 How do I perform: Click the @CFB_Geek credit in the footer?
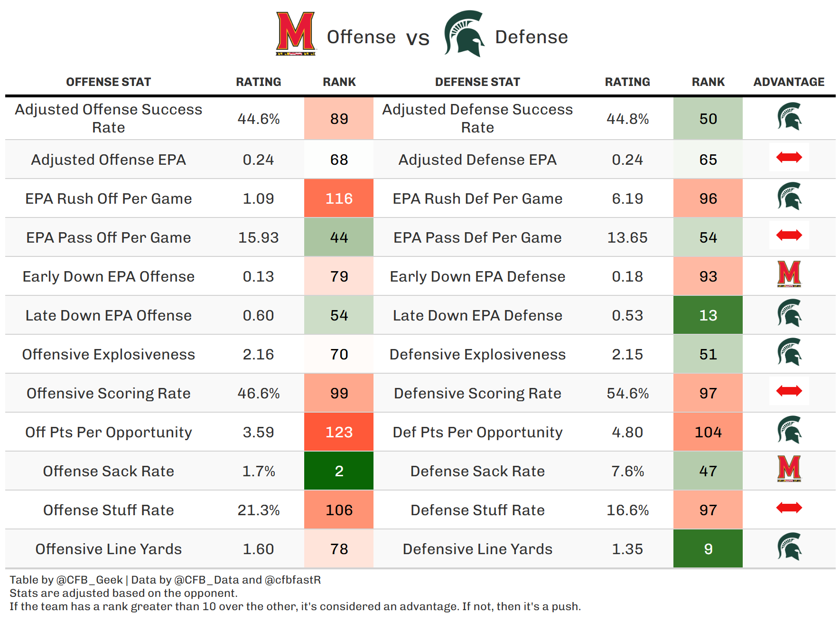[89, 580]
